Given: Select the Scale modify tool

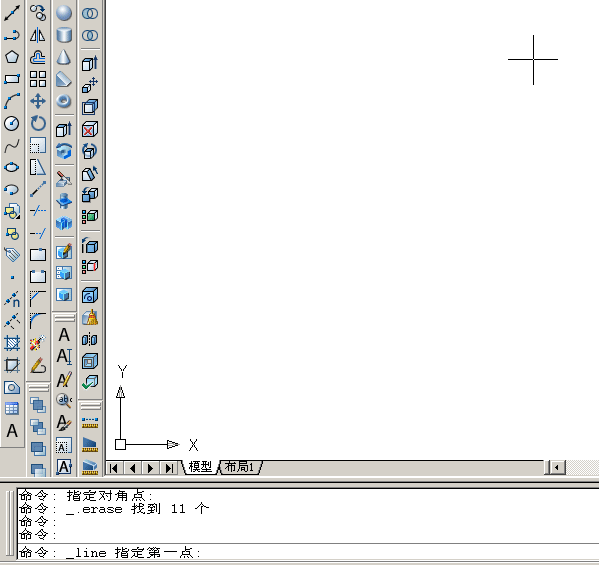Looking at the screenshot, I should [x=38, y=146].
